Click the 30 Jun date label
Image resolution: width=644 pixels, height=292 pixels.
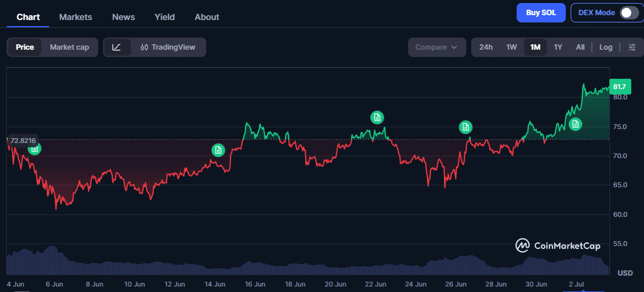click(536, 284)
